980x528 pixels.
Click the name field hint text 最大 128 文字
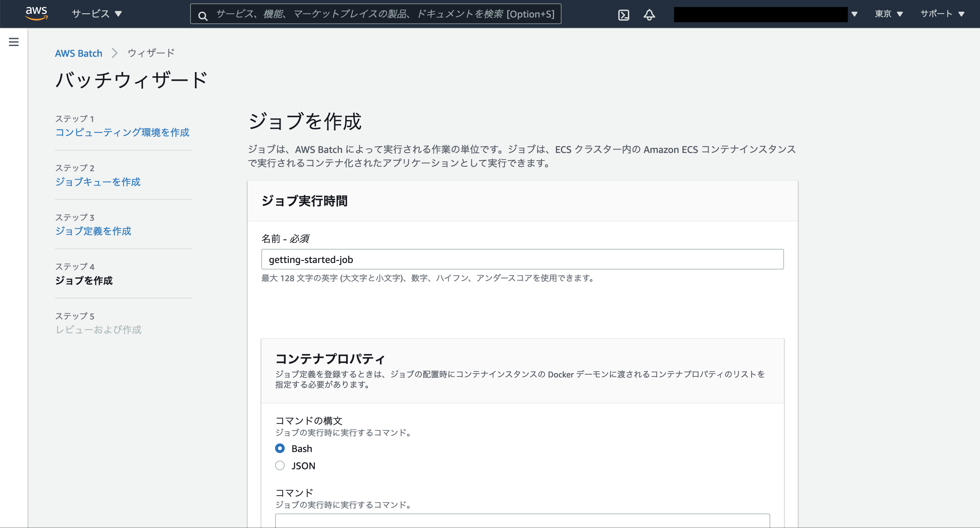[x=428, y=278]
